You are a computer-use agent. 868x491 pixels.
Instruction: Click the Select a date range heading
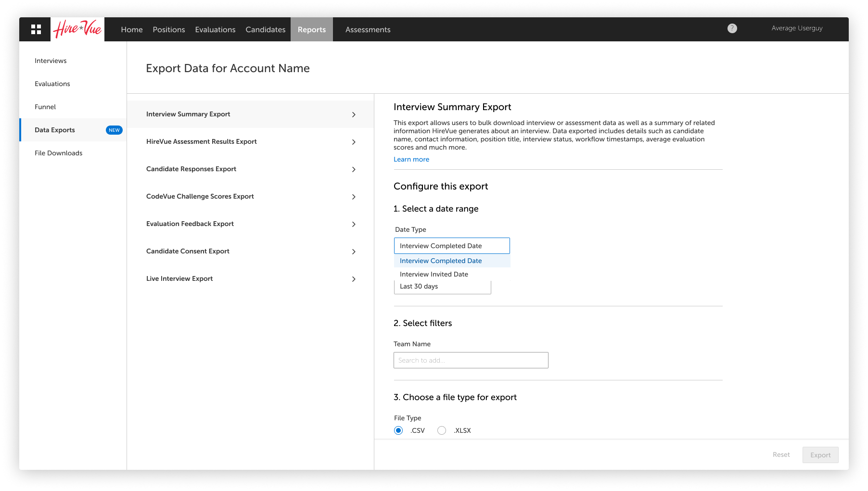point(436,209)
